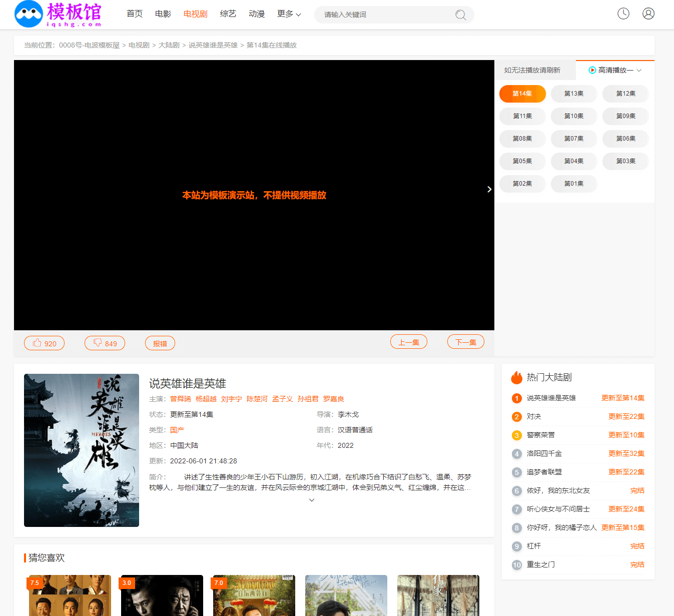
Task: Open 对决 in the hot dramas list
Action: click(x=533, y=416)
